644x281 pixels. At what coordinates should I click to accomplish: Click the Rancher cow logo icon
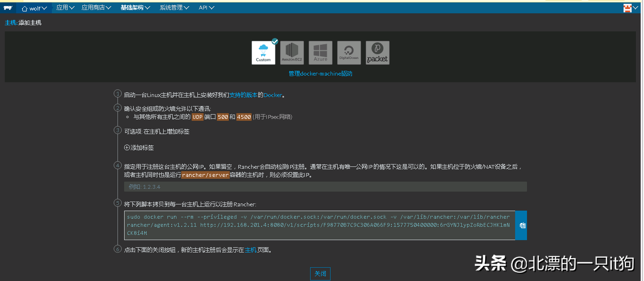[x=8, y=8]
